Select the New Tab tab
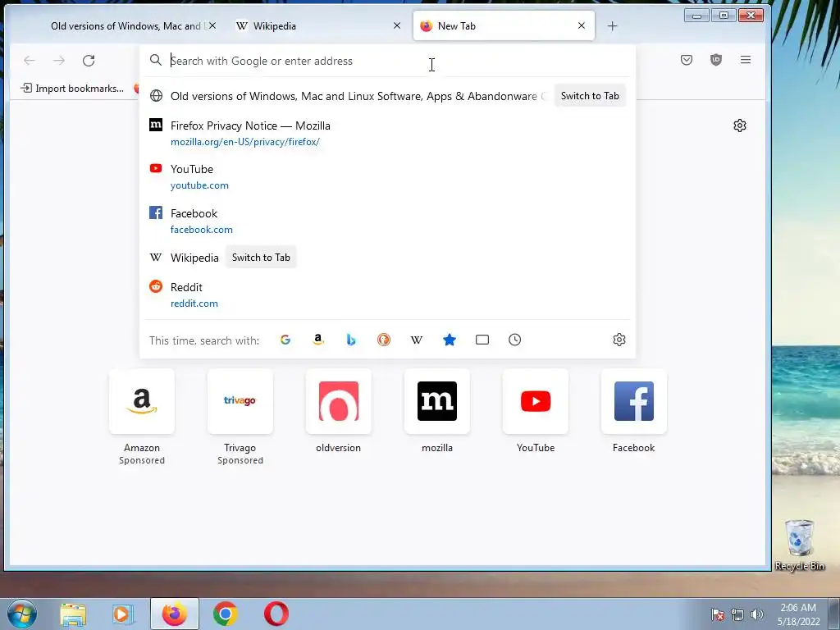Screen dimensions: 840x630 click(504, 25)
